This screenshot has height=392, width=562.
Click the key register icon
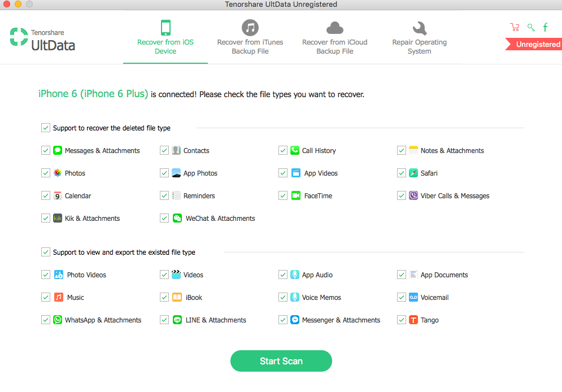tap(530, 27)
